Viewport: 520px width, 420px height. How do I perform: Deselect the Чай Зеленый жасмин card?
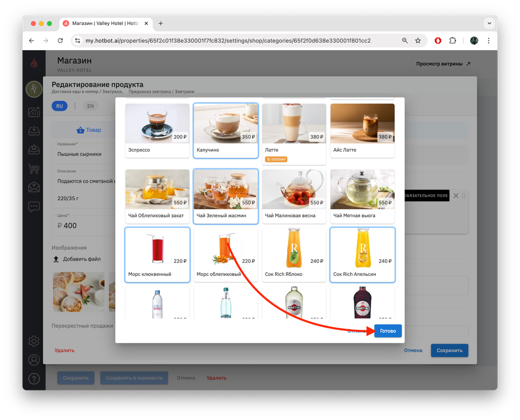pyautogui.click(x=225, y=196)
